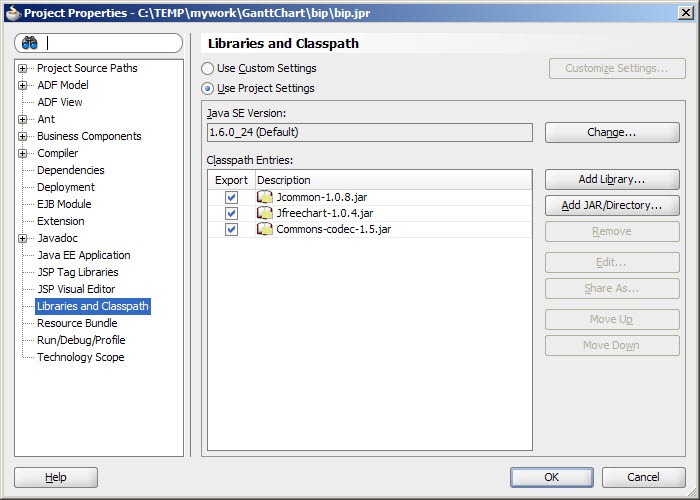Uncheck Export for Jfreechart-1.0.4.jar
Image resolution: width=700 pixels, height=500 pixels.
coord(231,213)
